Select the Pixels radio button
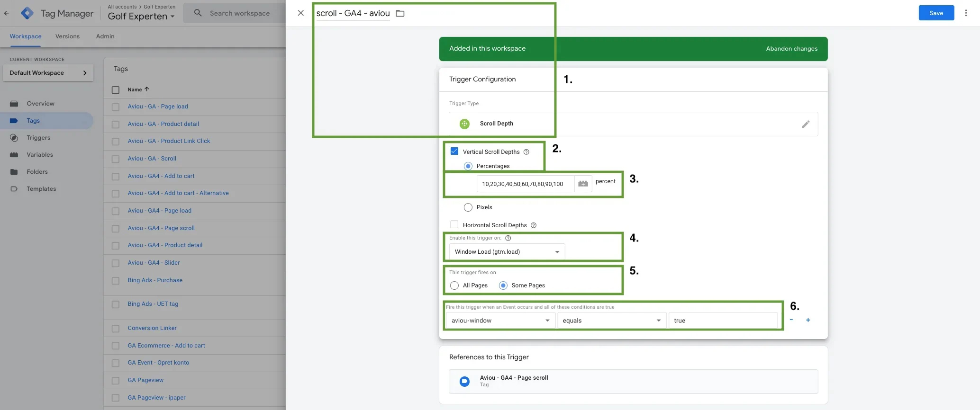Screen dimensions: 980x410 click(468, 207)
